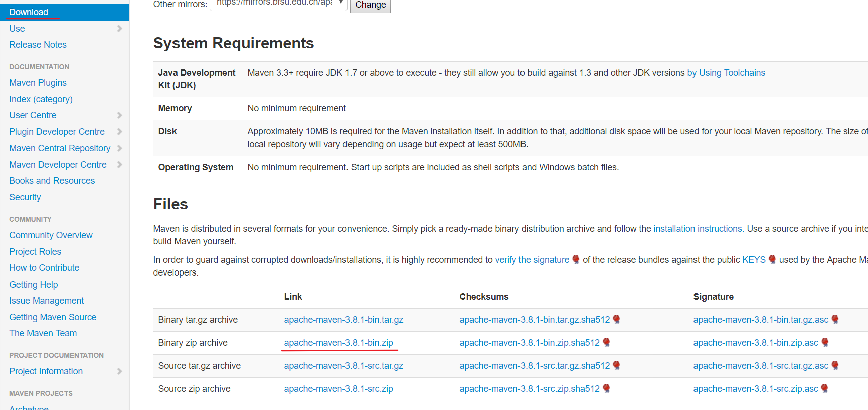Open Maven Plugins in the sidebar
868x410 pixels.
38,83
